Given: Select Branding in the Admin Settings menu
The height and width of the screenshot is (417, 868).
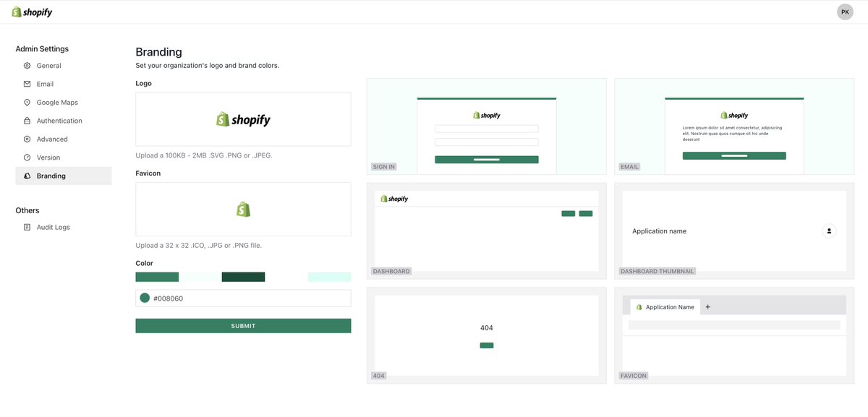Looking at the screenshot, I should [52, 175].
